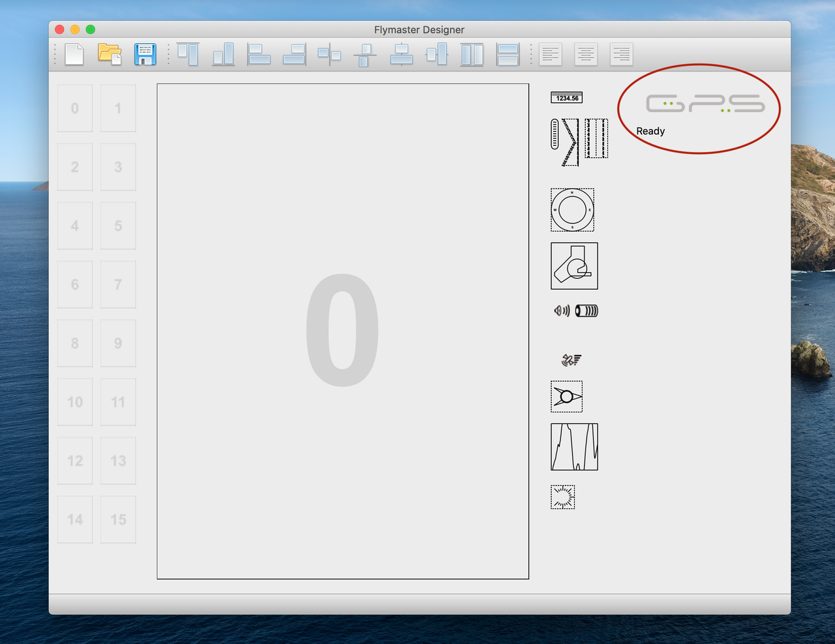The width and height of the screenshot is (835, 644).
Task: Pick the navigation circle arrow element
Action: (x=567, y=397)
